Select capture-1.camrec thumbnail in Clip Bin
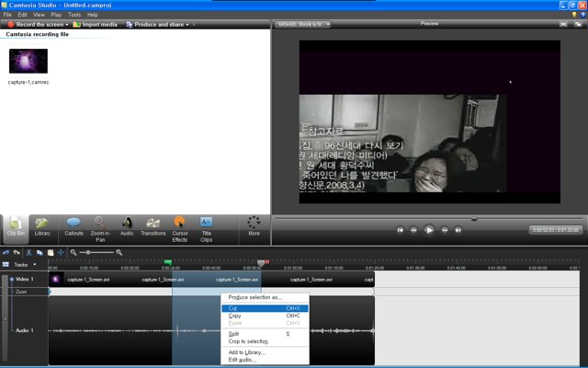Image resolution: width=588 pixels, height=368 pixels. click(x=28, y=61)
